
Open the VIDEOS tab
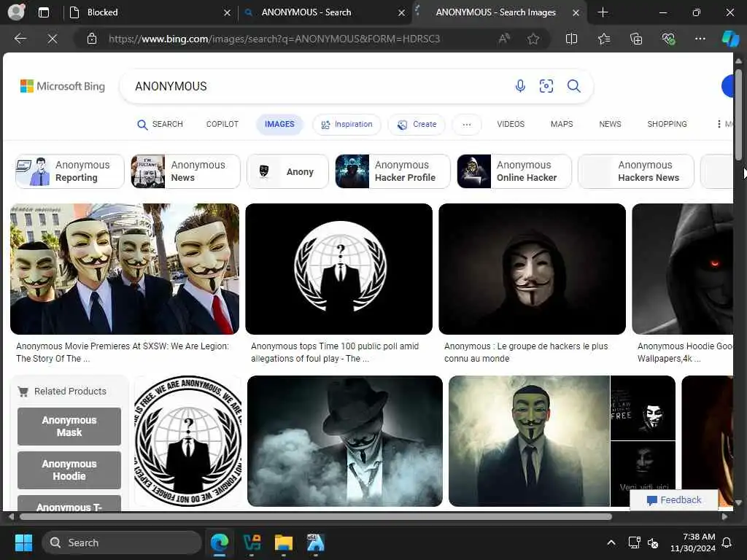coord(511,124)
